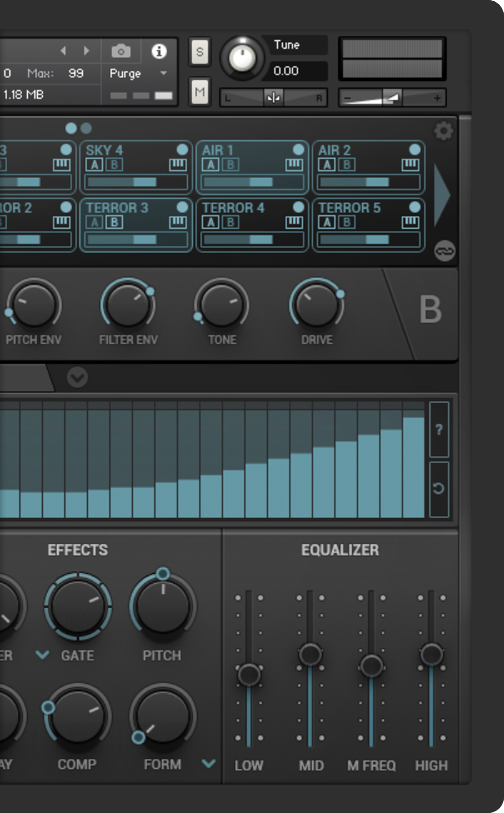Click the AIR 2 level bar
The height and width of the screenshot is (813, 504).
pos(369,182)
